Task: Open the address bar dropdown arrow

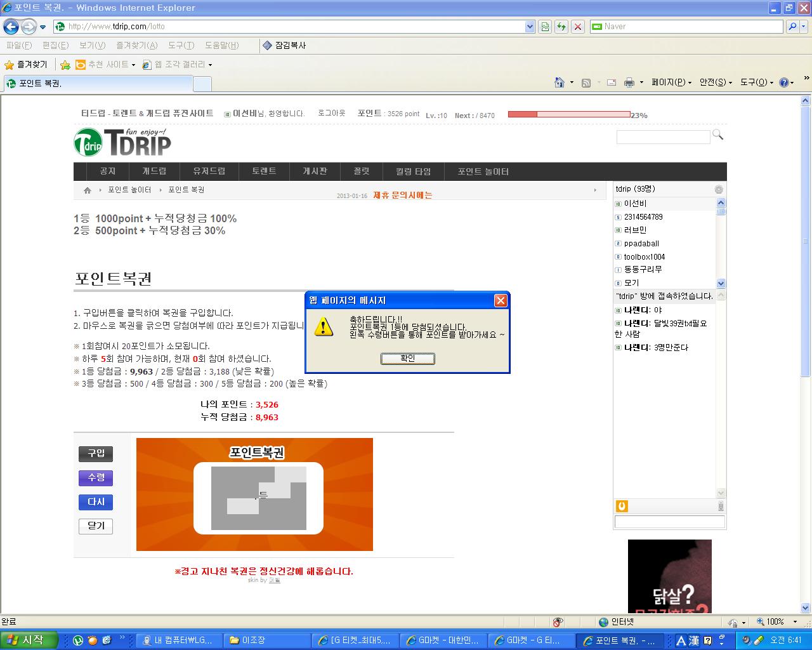Action: coord(530,27)
